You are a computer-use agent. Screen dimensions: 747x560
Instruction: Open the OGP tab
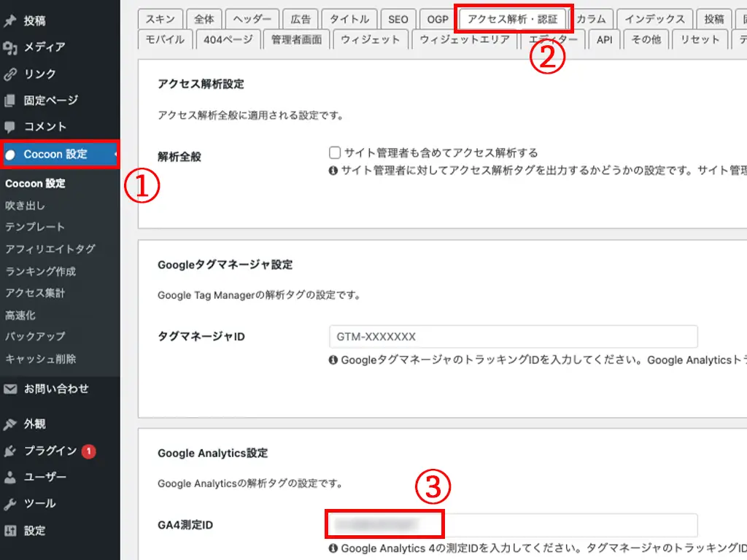click(438, 19)
